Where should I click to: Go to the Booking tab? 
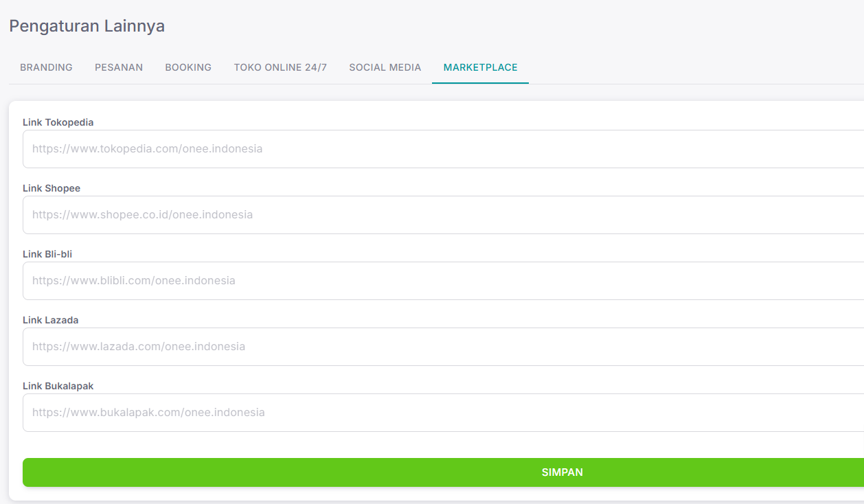tap(188, 67)
